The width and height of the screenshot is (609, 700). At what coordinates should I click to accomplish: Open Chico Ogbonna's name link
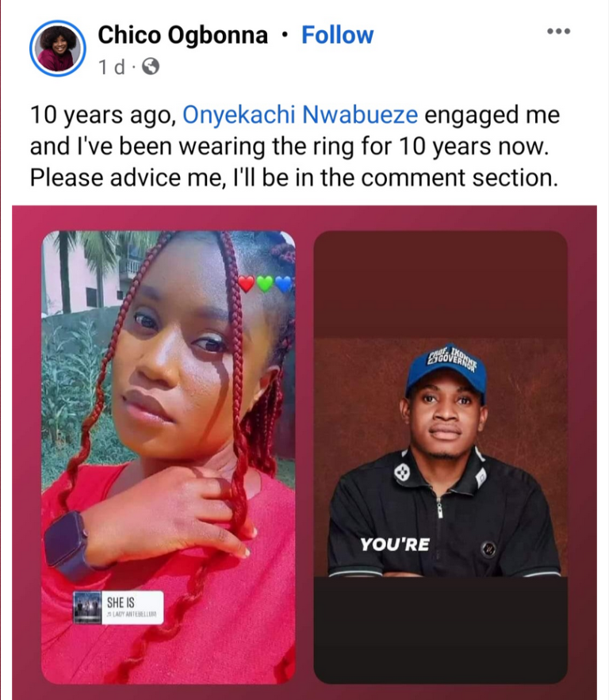[x=182, y=35]
